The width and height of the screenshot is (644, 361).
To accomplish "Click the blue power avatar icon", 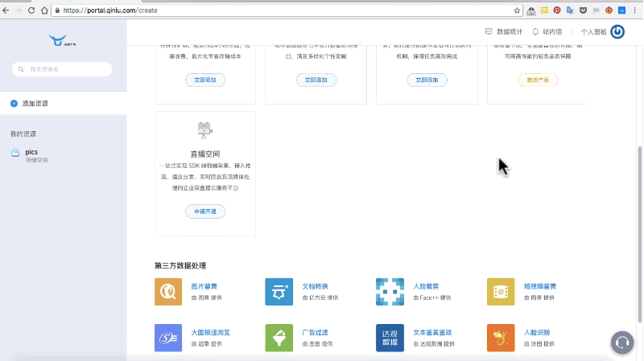I will click(617, 31).
